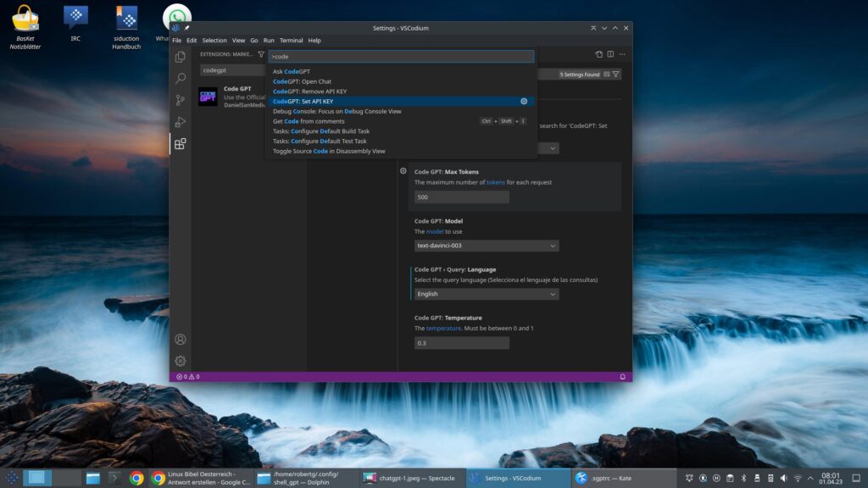Click the filter extensions funnel icon
Image resolution: width=868 pixels, height=488 pixels.
coord(261,54)
